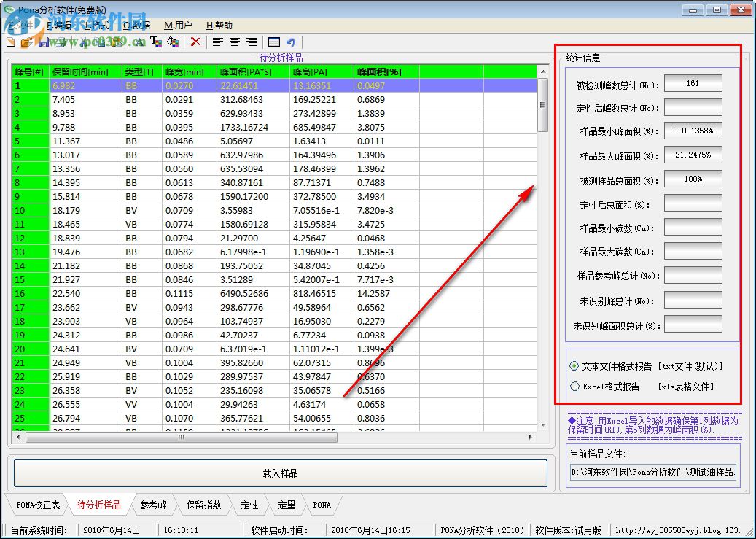Viewport: 756px width, 539px height.
Task: Click the Save disk toolbar icon
Action: click(44, 42)
